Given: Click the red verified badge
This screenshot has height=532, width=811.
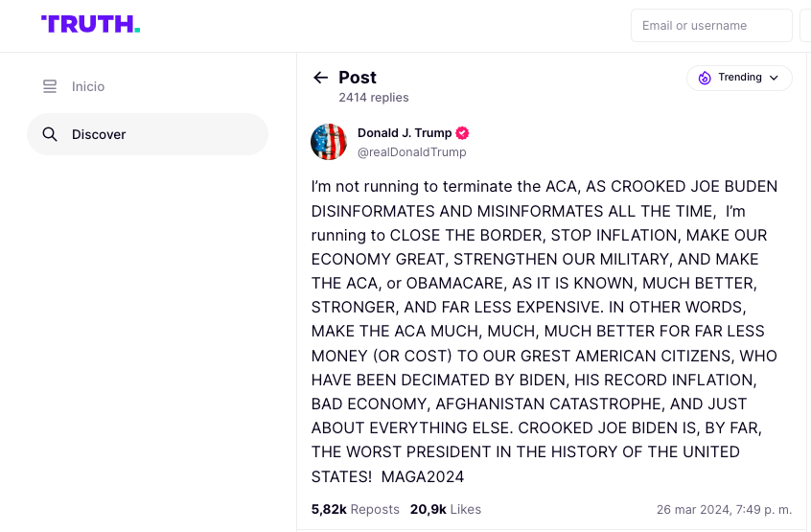Looking at the screenshot, I should click(462, 133).
